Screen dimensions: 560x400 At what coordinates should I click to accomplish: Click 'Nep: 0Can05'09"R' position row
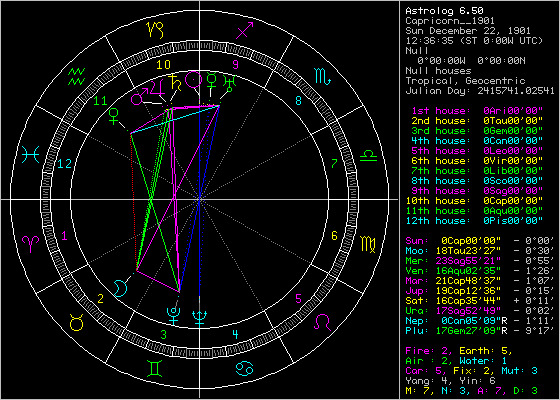480,321
